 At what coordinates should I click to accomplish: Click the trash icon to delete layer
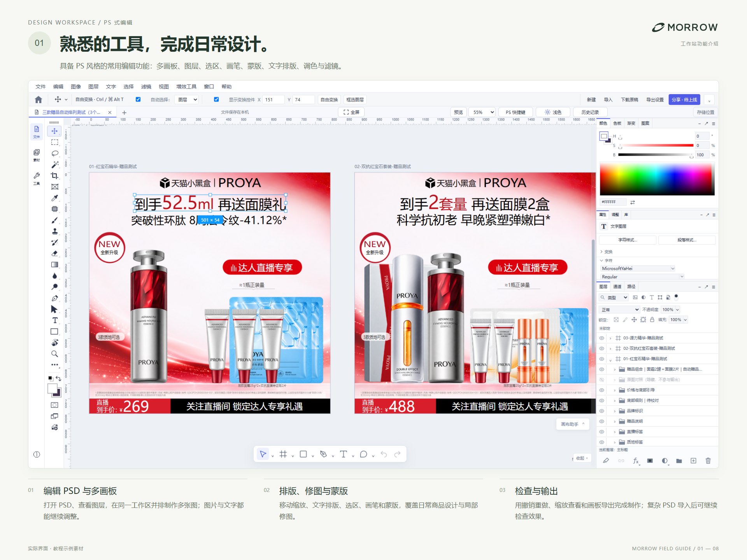click(708, 461)
